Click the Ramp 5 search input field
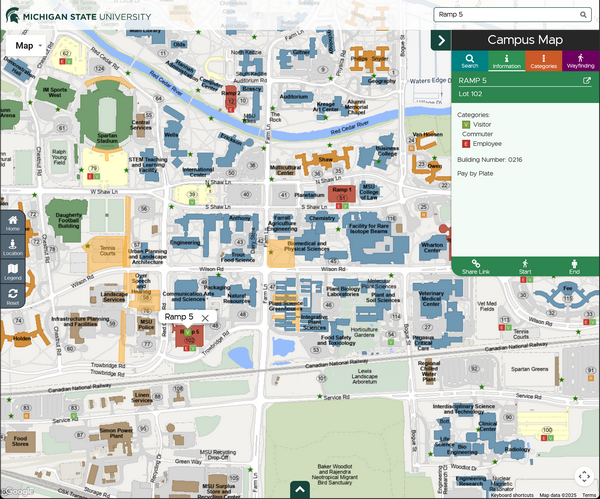The image size is (600, 499). (512, 15)
